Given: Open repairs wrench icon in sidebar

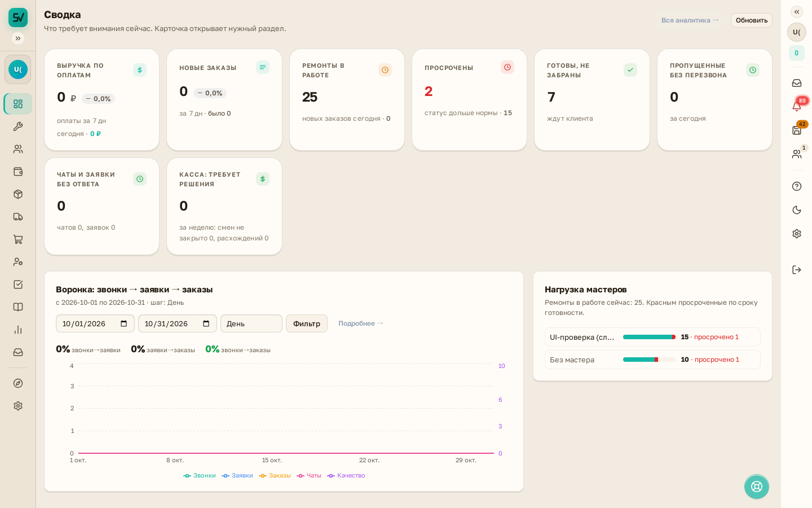Looking at the screenshot, I should (18, 126).
